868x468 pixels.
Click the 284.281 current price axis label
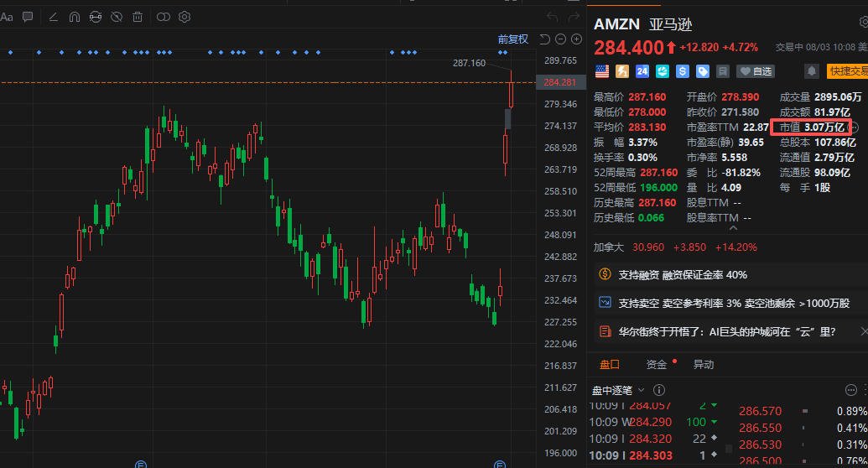tap(559, 82)
